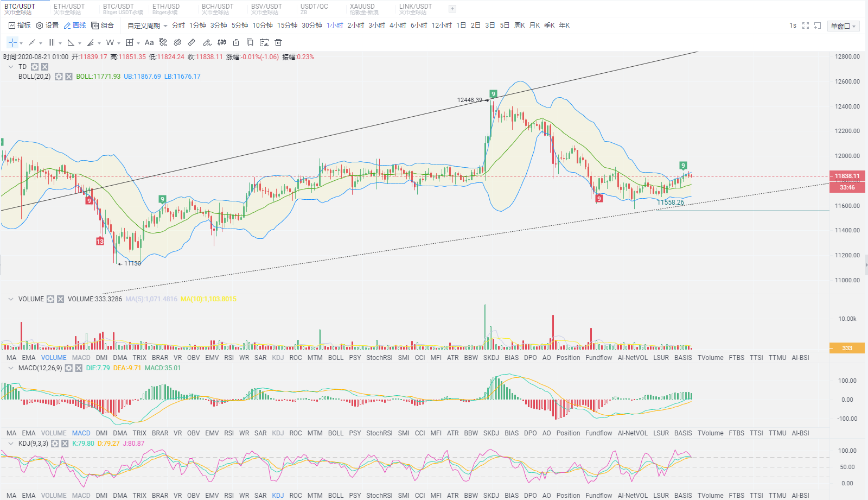Select the ruler measurement tool

click(192, 42)
